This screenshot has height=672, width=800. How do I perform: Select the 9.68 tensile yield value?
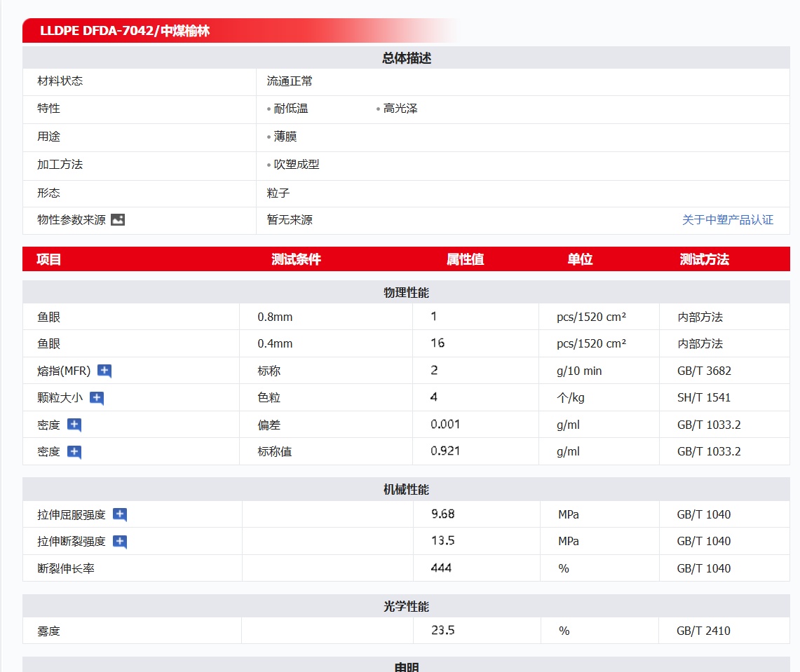(443, 514)
